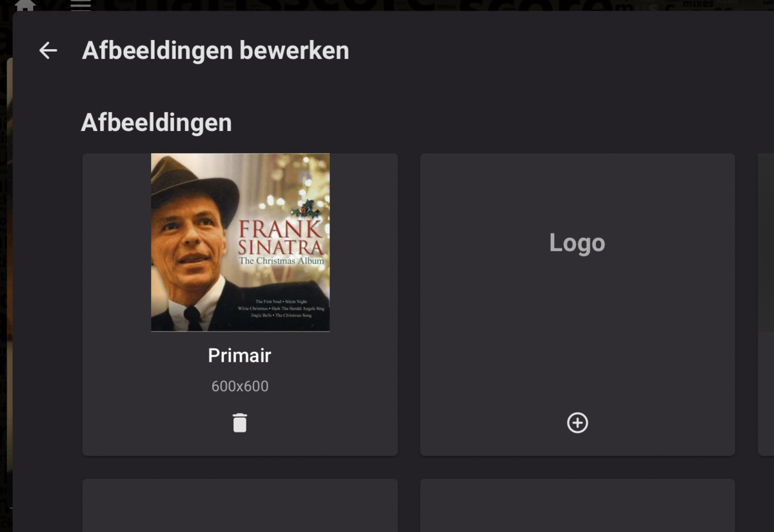Open the Frank Sinatra Christmas Album thumbnail
This screenshot has width=774, height=532.
click(239, 242)
